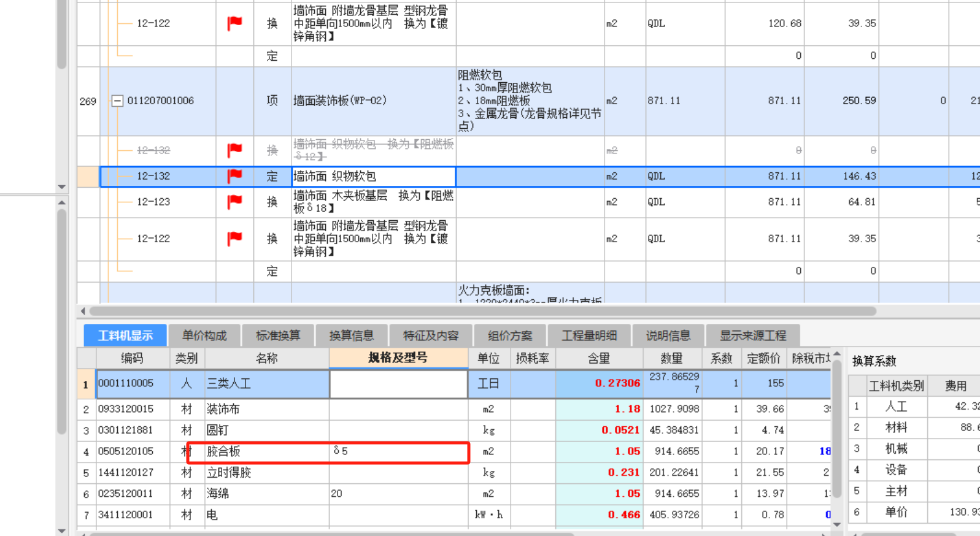Open 显示来源工程 tab
Image resolution: width=980 pixels, height=536 pixels.
pyautogui.click(x=753, y=335)
